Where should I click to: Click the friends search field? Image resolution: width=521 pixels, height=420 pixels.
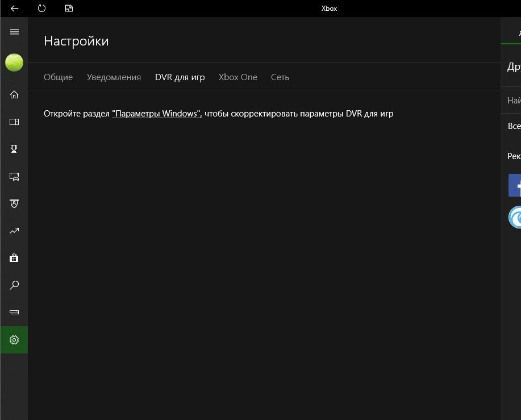click(x=511, y=100)
